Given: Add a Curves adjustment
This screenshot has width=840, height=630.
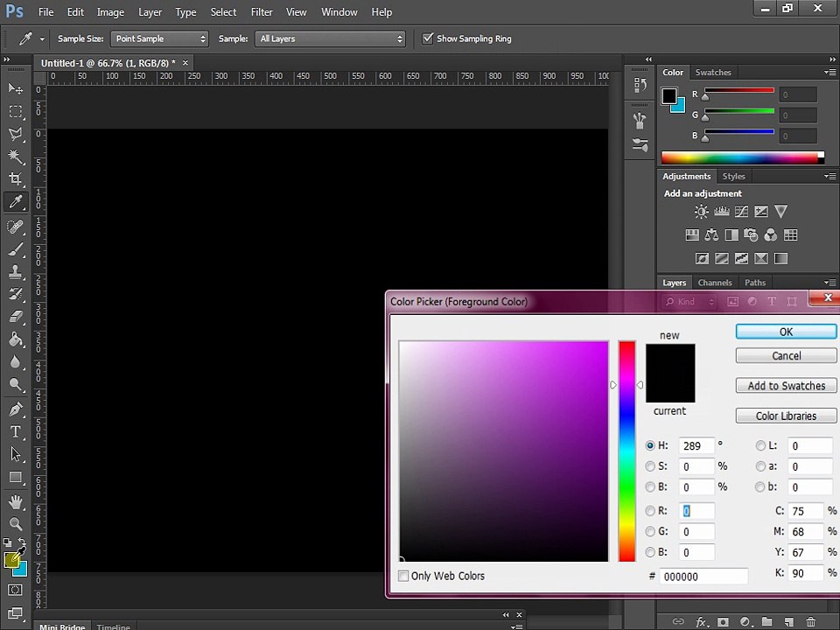Looking at the screenshot, I should [x=741, y=211].
